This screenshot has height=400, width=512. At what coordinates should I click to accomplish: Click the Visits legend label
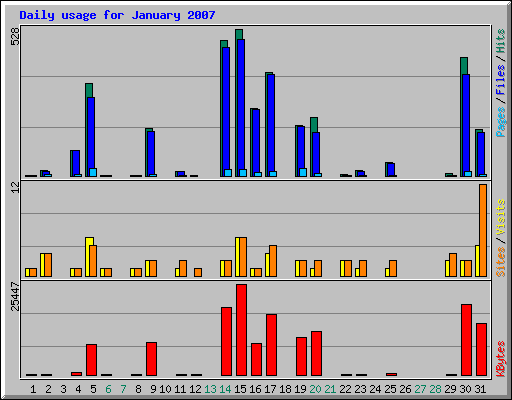pyautogui.click(x=501, y=217)
